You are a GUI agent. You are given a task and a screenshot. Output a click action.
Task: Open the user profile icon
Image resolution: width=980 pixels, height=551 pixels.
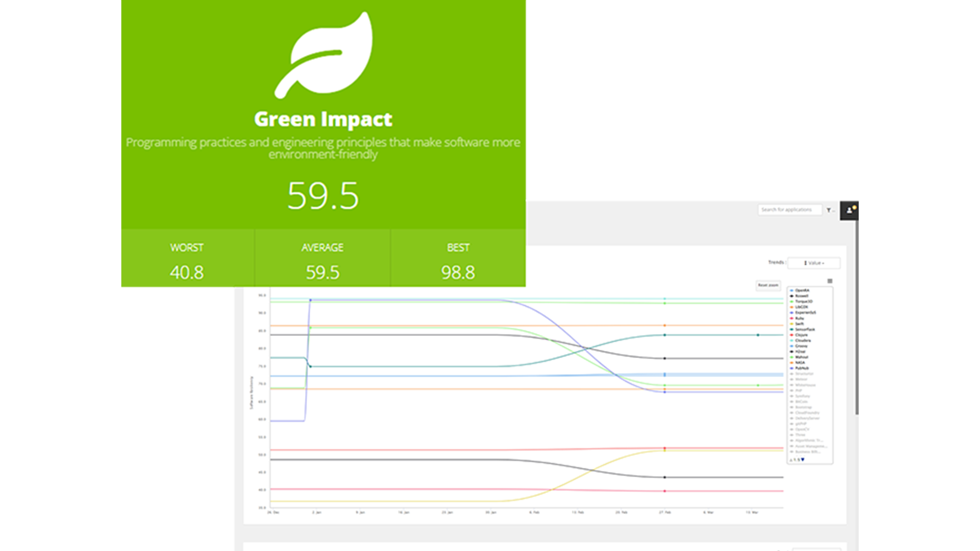(849, 210)
